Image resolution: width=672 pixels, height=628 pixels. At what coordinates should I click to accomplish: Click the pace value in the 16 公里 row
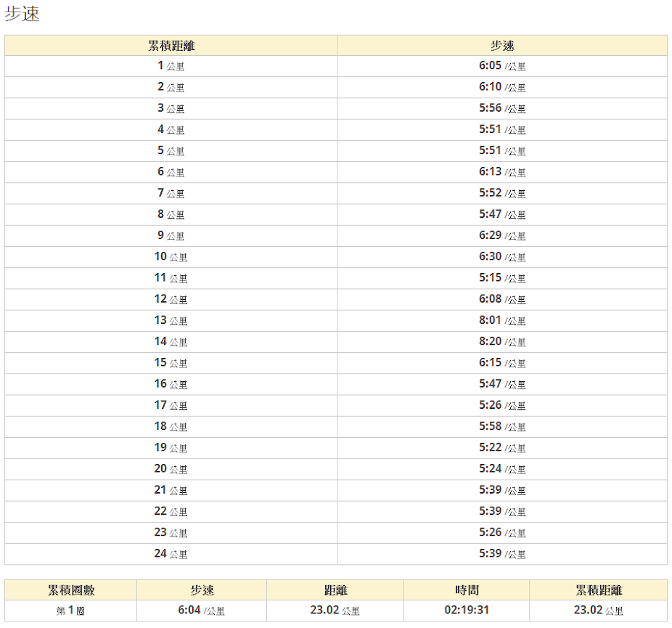point(502,384)
